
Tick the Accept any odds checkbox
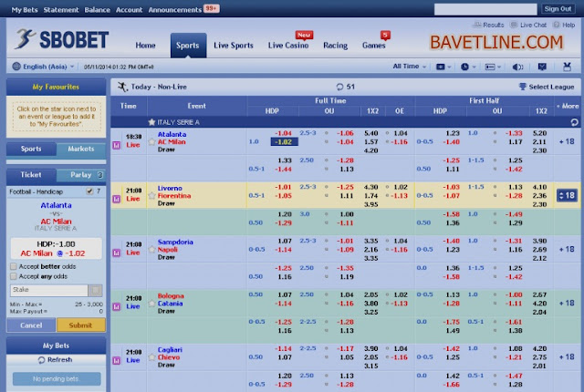(14, 276)
